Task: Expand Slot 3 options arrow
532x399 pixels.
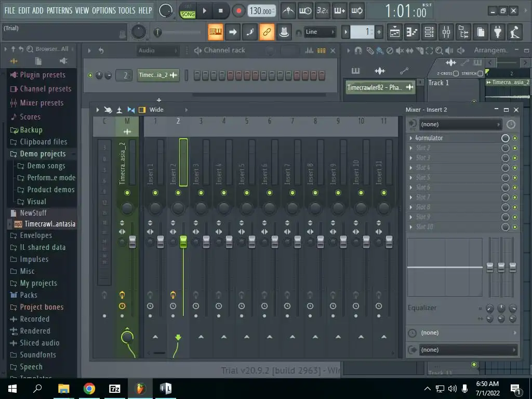Action: [411, 158]
